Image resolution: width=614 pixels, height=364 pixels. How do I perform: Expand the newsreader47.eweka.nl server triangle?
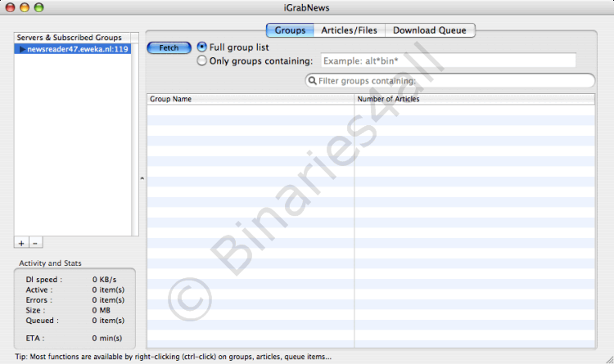coord(22,49)
